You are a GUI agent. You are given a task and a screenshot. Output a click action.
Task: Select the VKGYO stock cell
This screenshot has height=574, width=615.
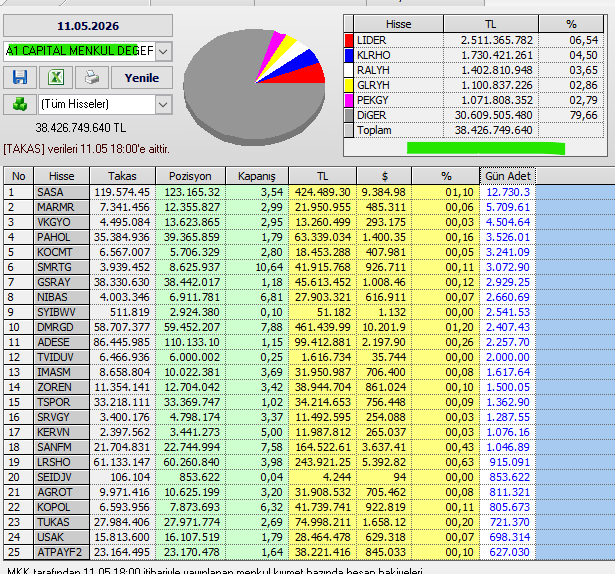[62, 222]
